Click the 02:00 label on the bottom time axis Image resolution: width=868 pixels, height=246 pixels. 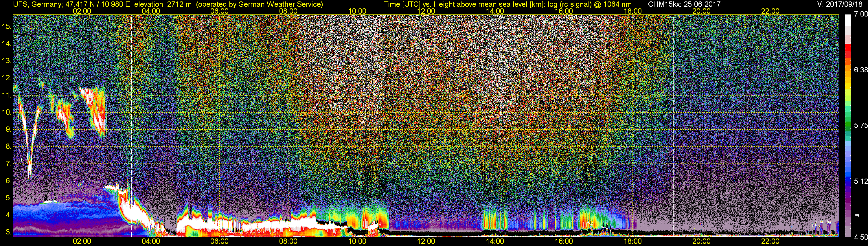(x=82, y=241)
